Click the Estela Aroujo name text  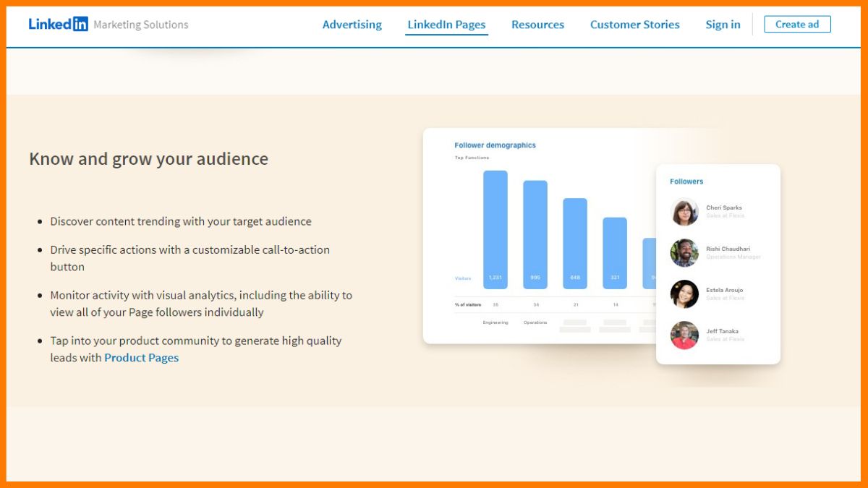(x=724, y=291)
